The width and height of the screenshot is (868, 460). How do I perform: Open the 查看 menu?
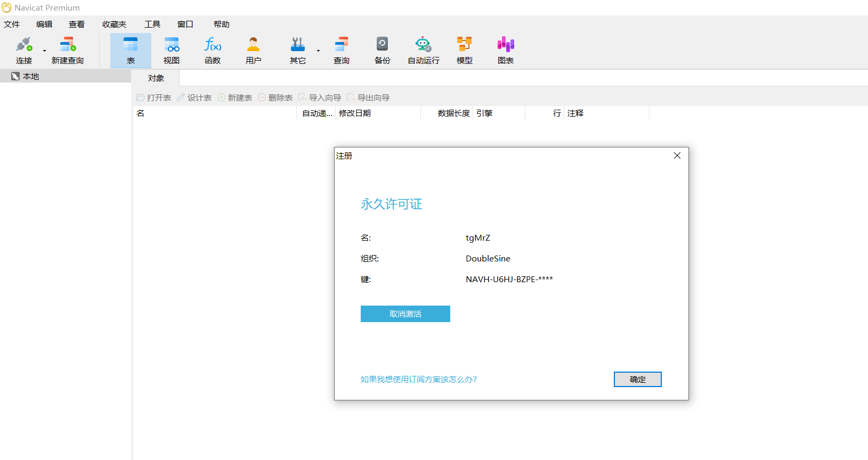click(x=77, y=24)
